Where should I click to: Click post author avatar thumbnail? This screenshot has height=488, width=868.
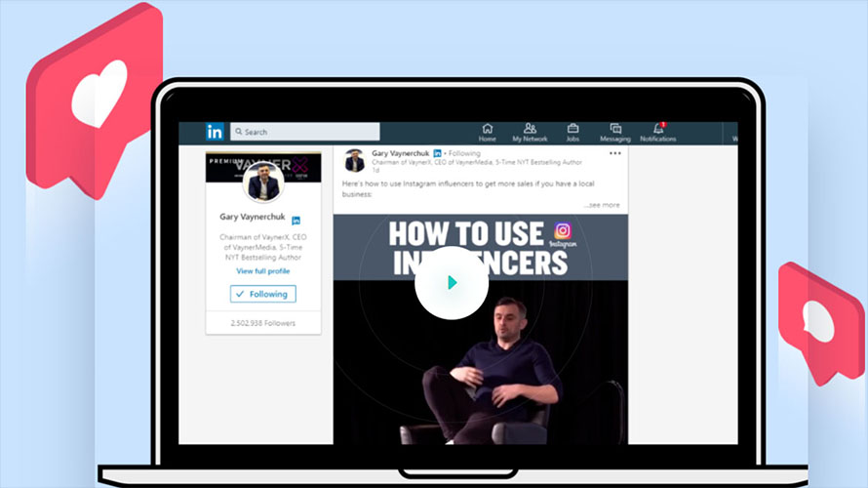pos(354,161)
